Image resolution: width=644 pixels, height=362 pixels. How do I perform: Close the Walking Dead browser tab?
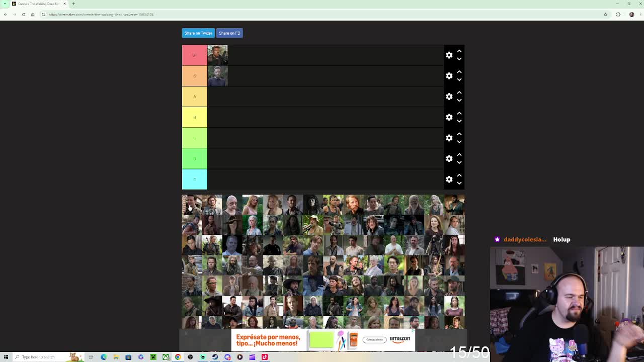tap(64, 4)
